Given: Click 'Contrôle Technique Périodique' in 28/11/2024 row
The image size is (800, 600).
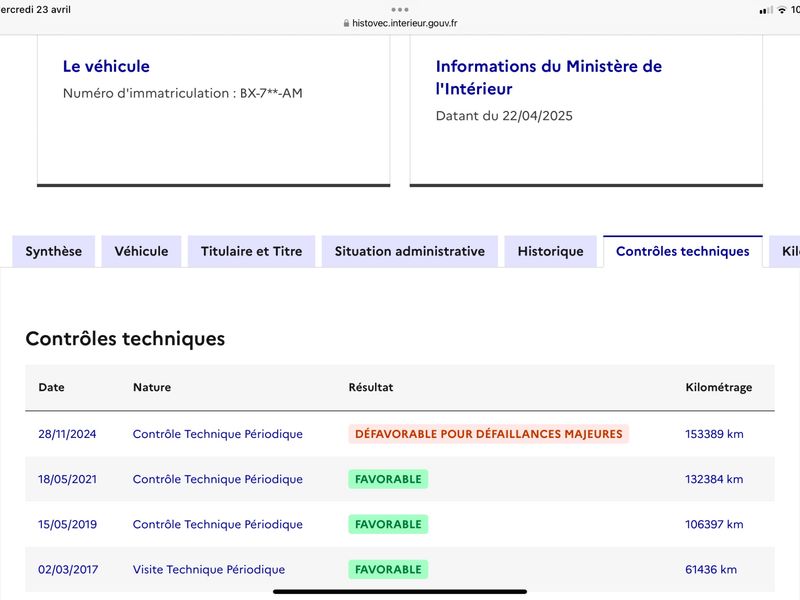Looking at the screenshot, I should tap(218, 434).
